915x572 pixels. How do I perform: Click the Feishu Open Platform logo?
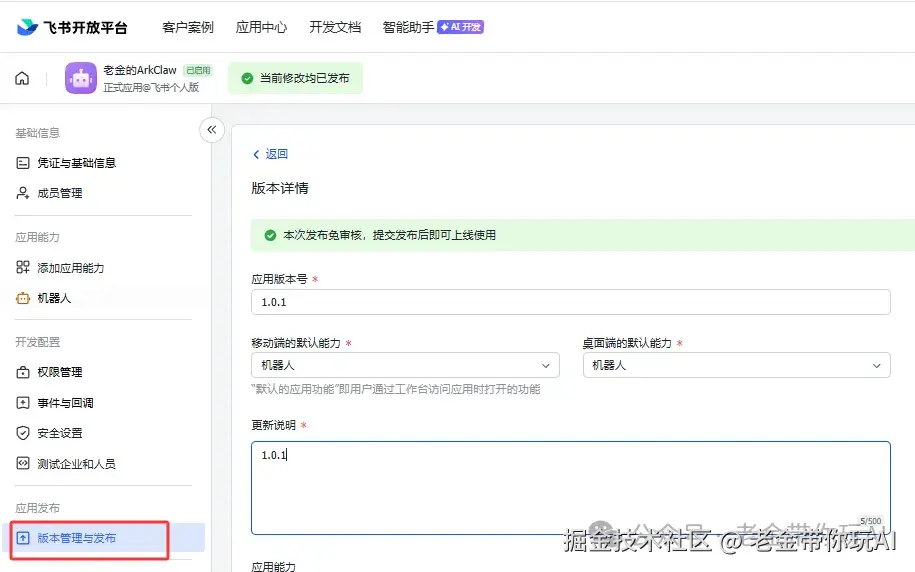pos(72,27)
